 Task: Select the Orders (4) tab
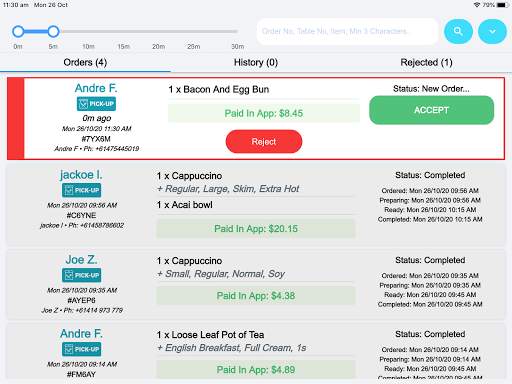(85, 62)
